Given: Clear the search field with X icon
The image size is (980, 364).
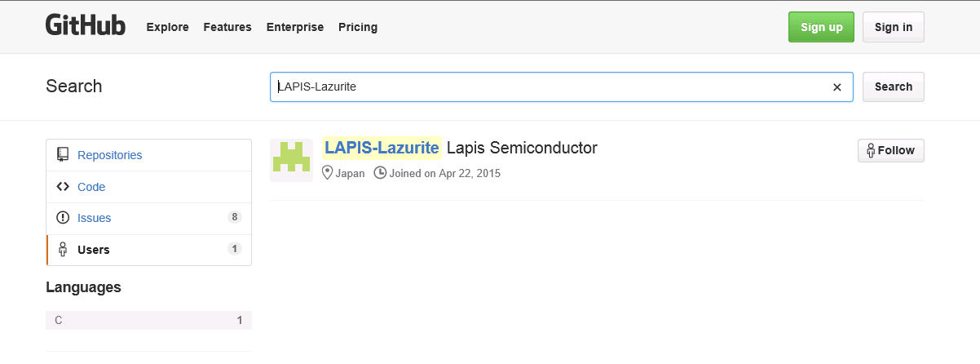Looking at the screenshot, I should [x=837, y=87].
